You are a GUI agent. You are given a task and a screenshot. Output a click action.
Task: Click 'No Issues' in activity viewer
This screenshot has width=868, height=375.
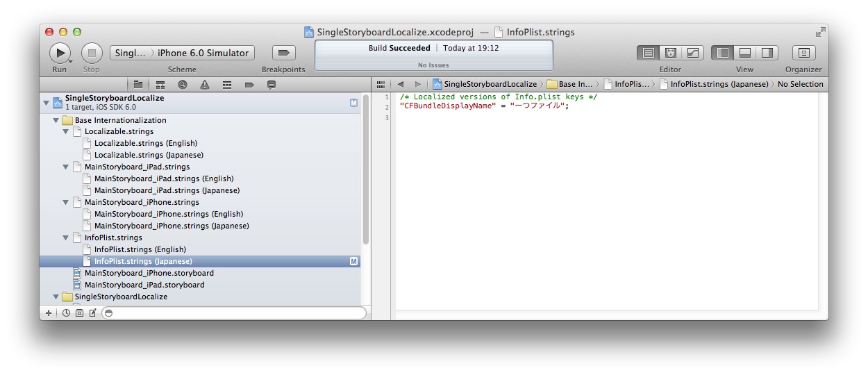tap(433, 65)
